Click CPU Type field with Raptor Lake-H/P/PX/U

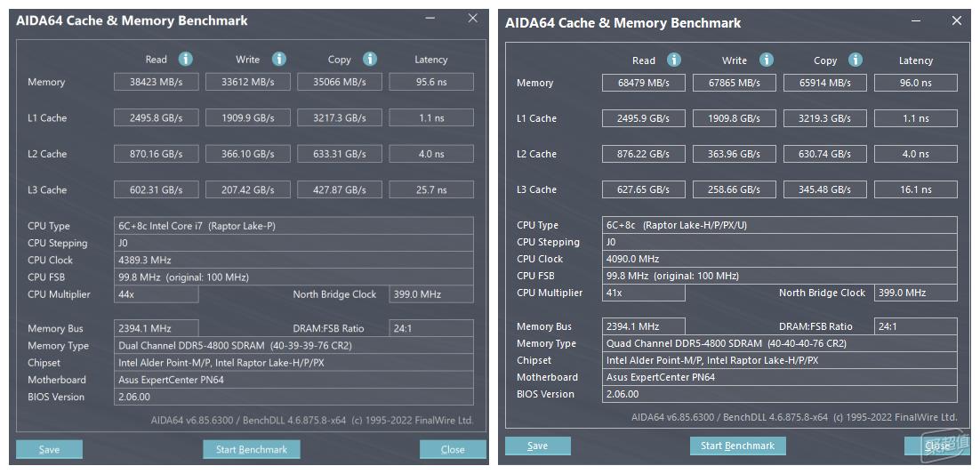click(x=780, y=225)
